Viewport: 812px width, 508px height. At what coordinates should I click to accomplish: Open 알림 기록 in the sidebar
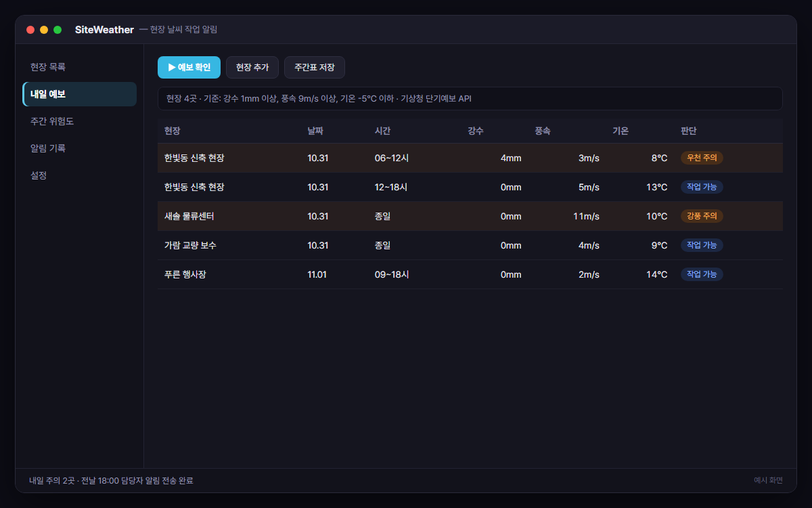coord(80,148)
